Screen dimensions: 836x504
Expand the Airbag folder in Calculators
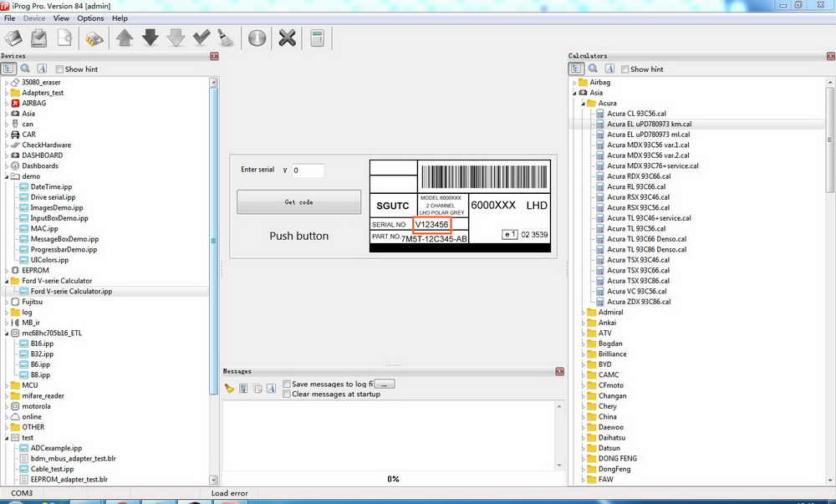tap(575, 83)
